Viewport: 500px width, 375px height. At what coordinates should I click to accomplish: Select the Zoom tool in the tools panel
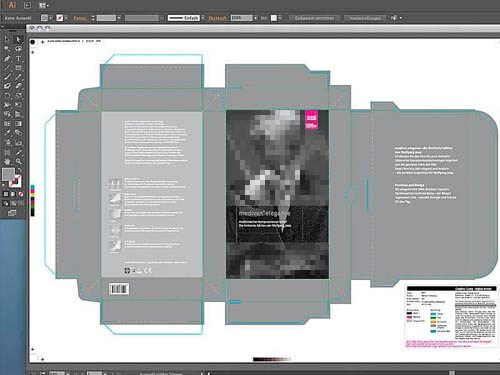[18, 162]
